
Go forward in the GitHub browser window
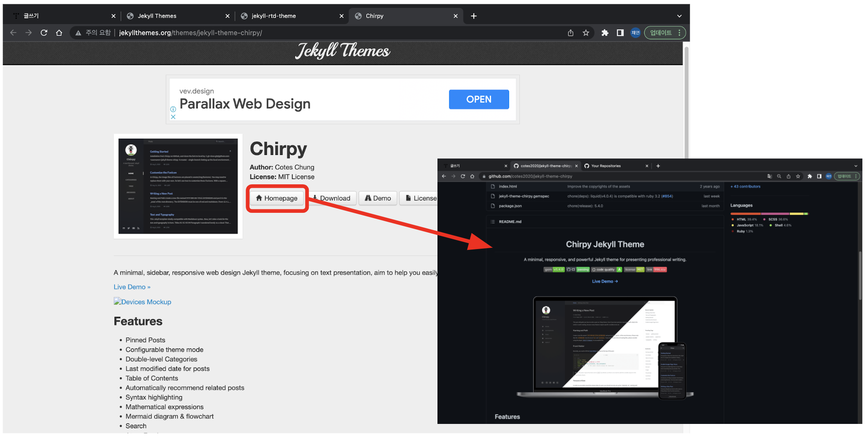tap(453, 176)
